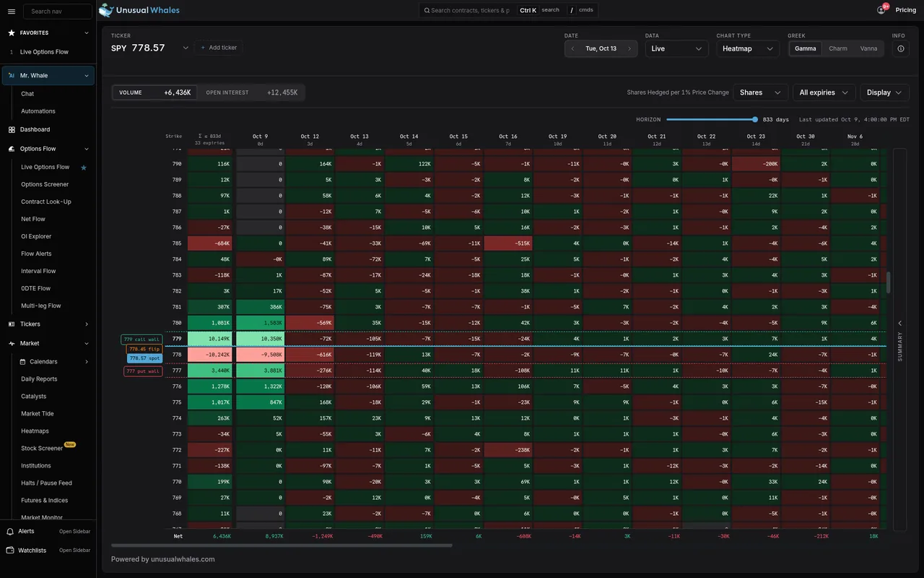This screenshot has width=924, height=578.
Task: Open the Display dropdown
Action: pyautogui.click(x=884, y=92)
